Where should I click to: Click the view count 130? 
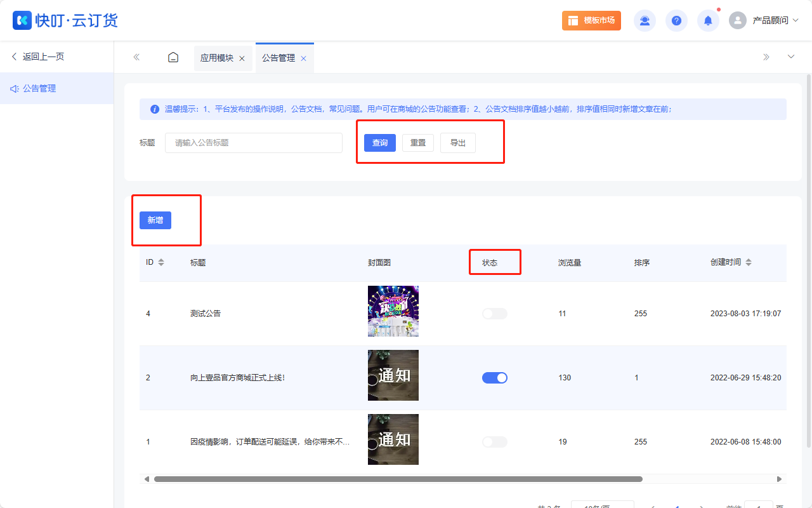pos(565,378)
